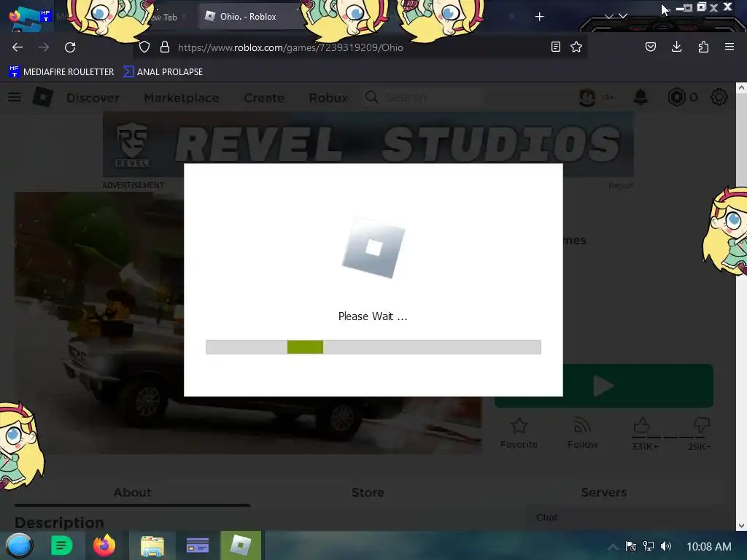747x560 pixels.
Task: Open Firefox from the taskbar
Action: point(104,545)
